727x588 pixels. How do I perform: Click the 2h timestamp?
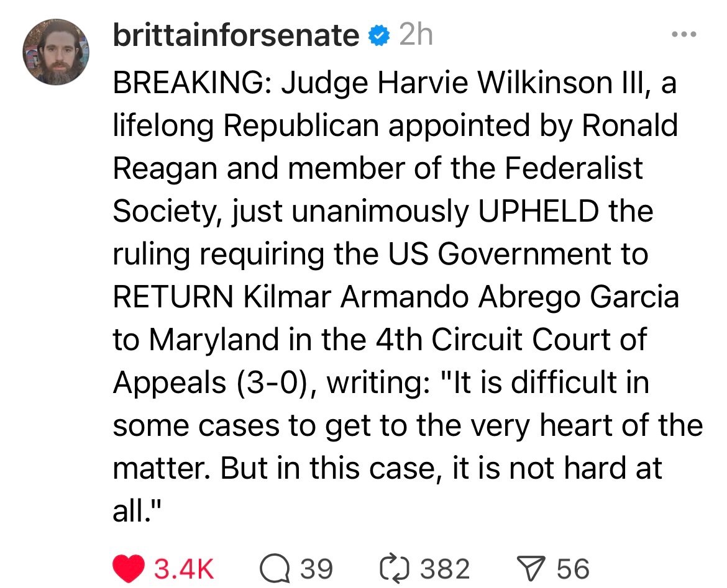coord(416,37)
